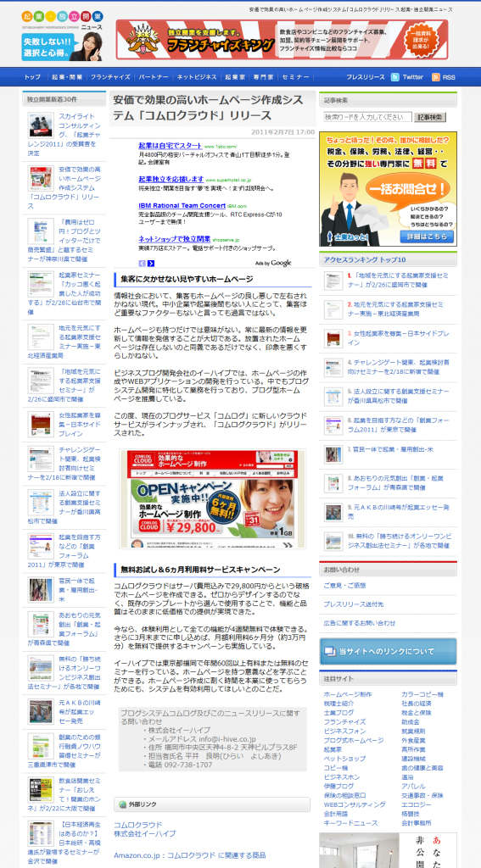
Task: Click the ペットショップ featured site link
Action: 344,759
